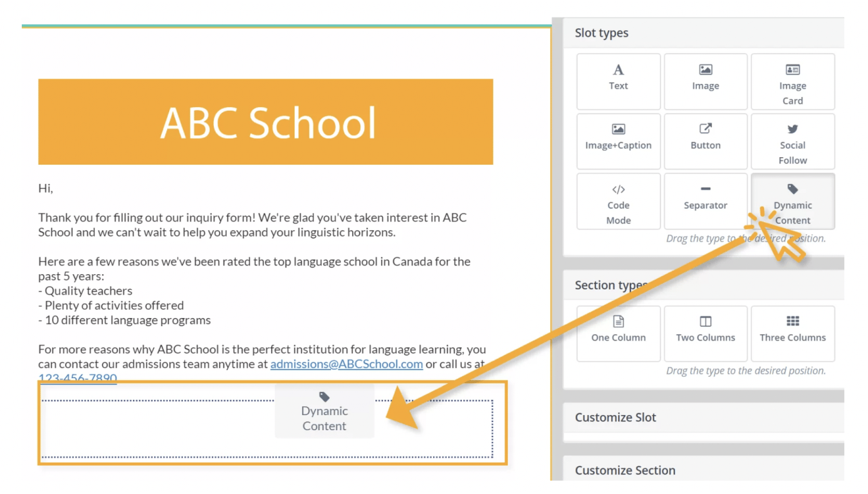The height and width of the screenshot is (494, 868).
Task: Expand the Customize Section panel
Action: click(x=625, y=470)
